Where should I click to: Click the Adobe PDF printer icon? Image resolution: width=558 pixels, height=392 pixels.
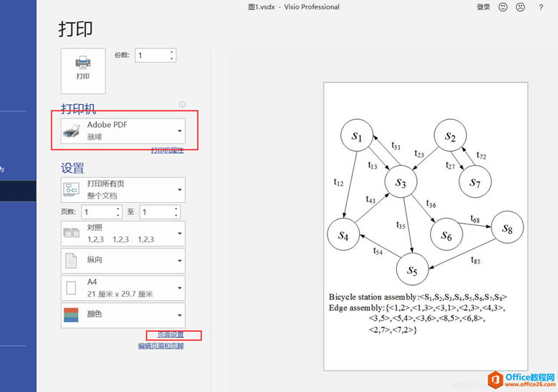tap(72, 131)
